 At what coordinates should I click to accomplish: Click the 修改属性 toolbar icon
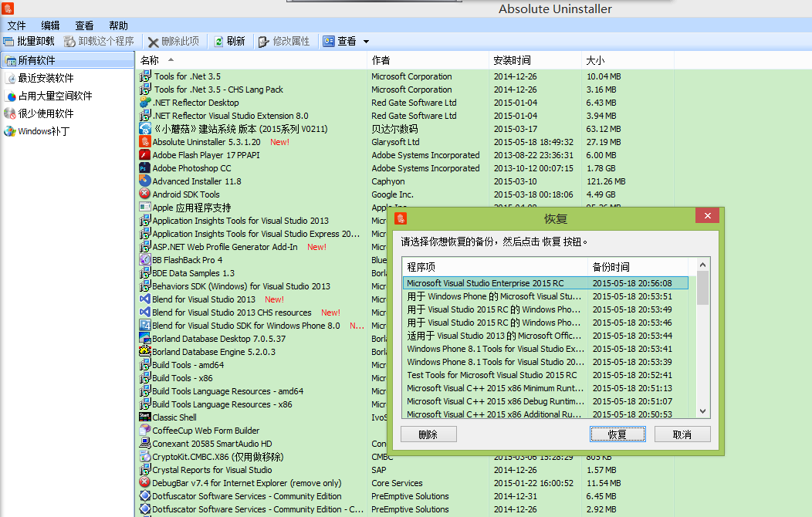pyautogui.click(x=264, y=42)
